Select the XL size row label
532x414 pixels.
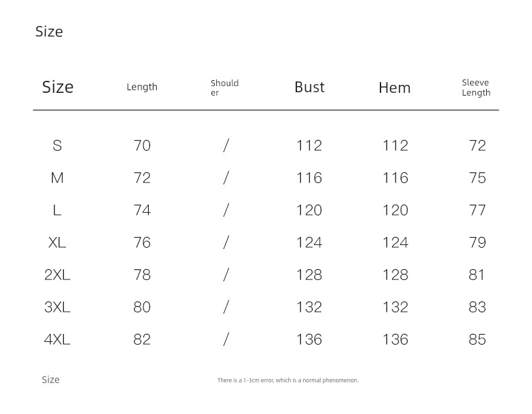[57, 242]
